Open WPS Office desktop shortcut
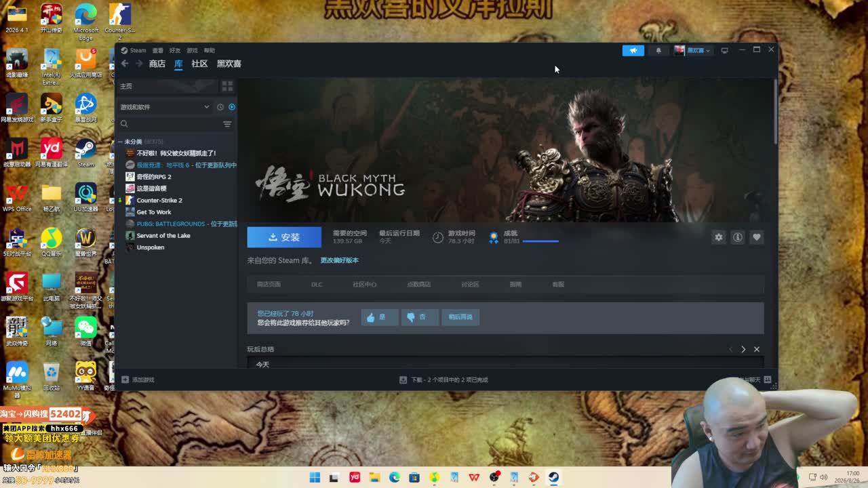Viewport: 868px width, 488px height. coord(17,197)
